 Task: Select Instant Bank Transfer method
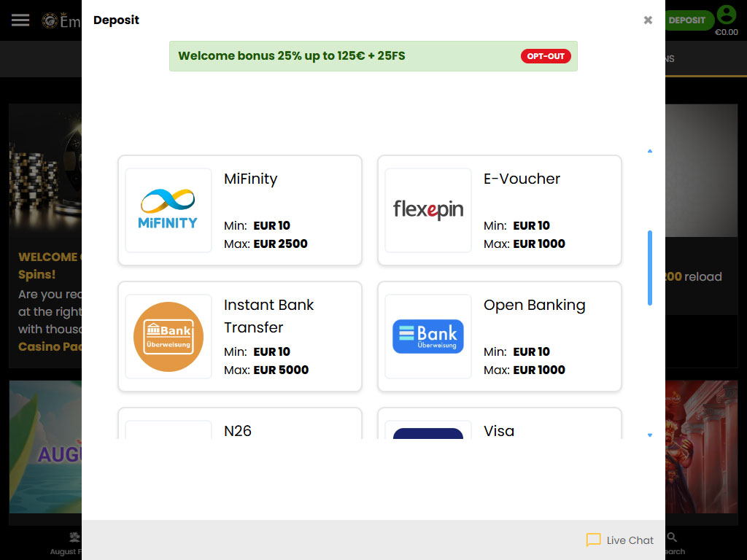pyautogui.click(x=239, y=336)
